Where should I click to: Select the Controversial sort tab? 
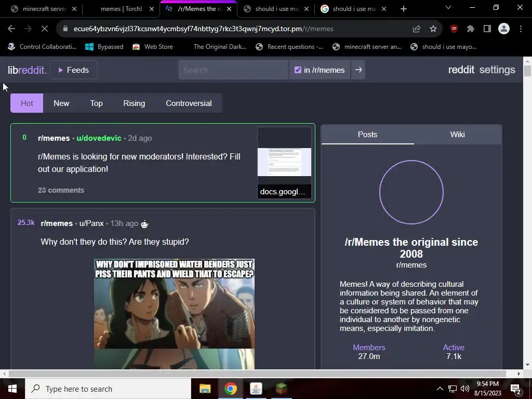(x=189, y=103)
